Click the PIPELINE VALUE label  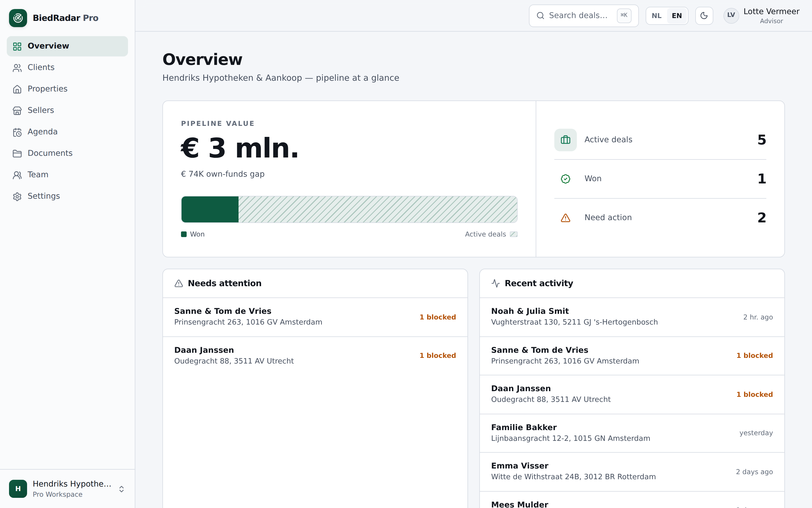[x=218, y=124]
